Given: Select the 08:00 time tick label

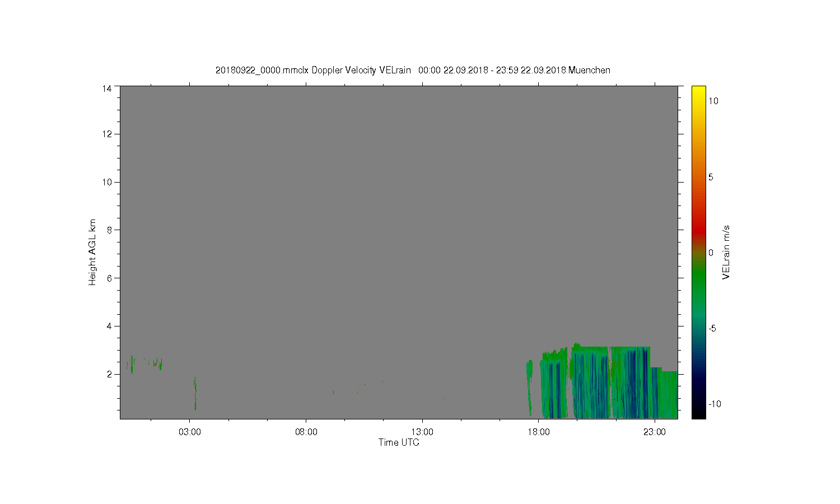Looking at the screenshot, I should 306,432.
